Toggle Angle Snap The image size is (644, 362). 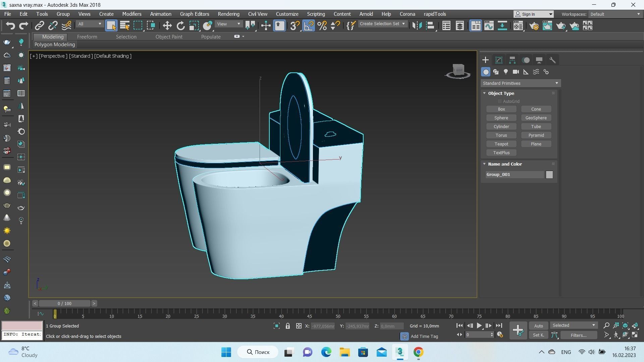(309, 26)
